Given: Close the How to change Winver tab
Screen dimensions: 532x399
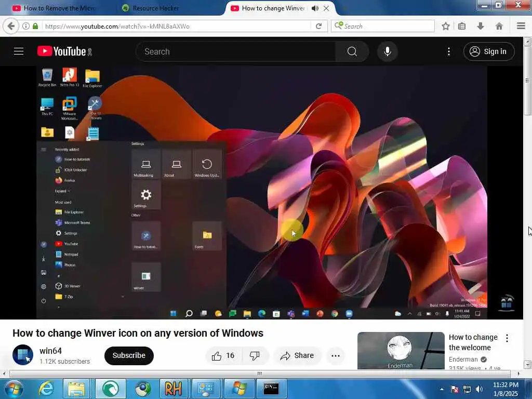Looking at the screenshot, I should coord(326,8).
